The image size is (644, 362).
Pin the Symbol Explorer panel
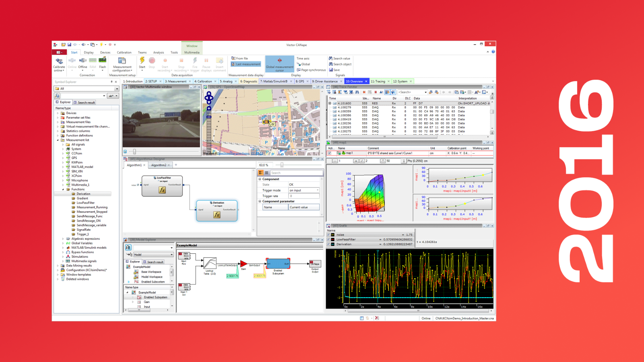[111, 82]
